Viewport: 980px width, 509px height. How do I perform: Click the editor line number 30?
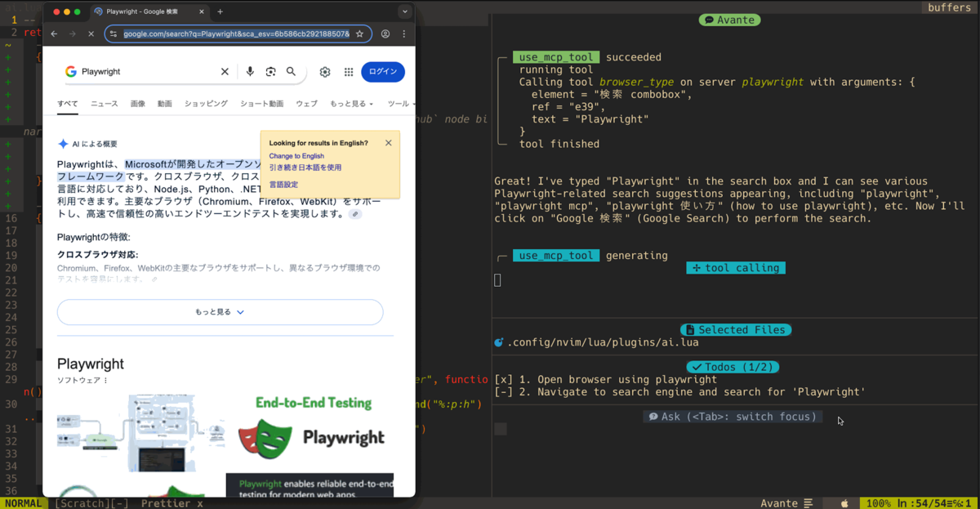point(11,404)
